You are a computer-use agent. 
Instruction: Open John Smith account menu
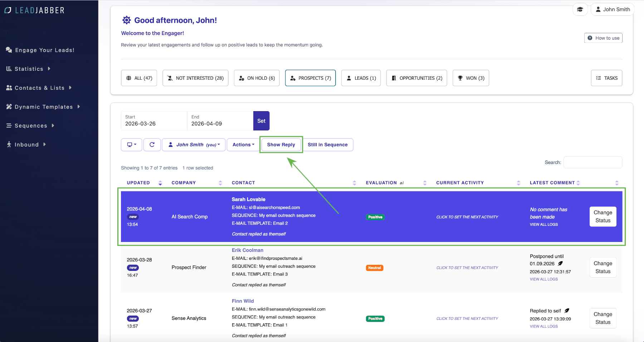(x=613, y=9)
